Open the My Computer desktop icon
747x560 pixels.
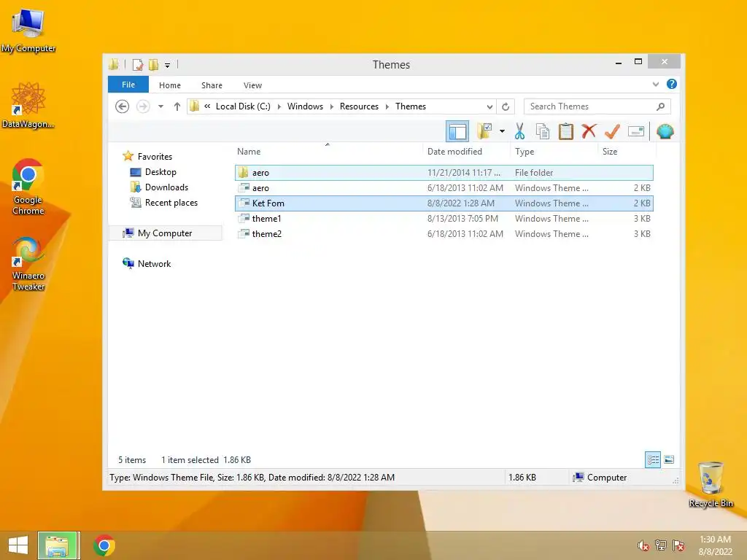28,31
